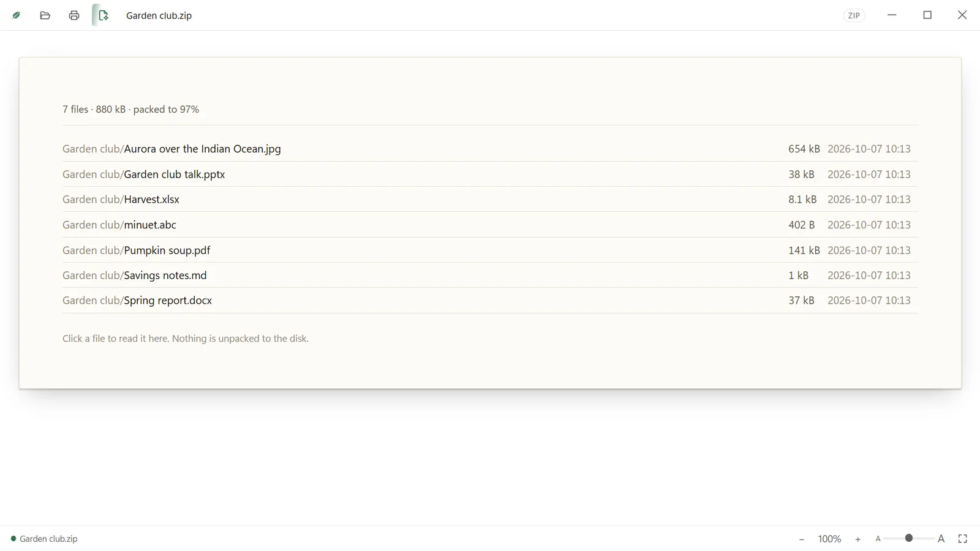Viewport: 980px width, 551px height.
Task: Print using the printer icon
Action: click(x=74, y=15)
